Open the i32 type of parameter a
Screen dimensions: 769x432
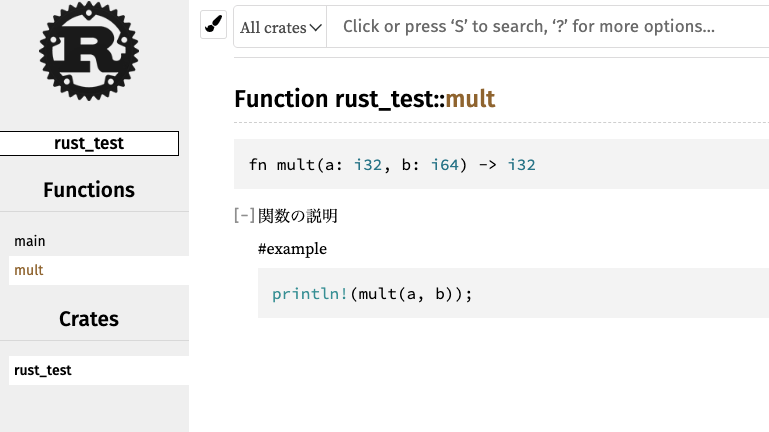[x=368, y=165]
